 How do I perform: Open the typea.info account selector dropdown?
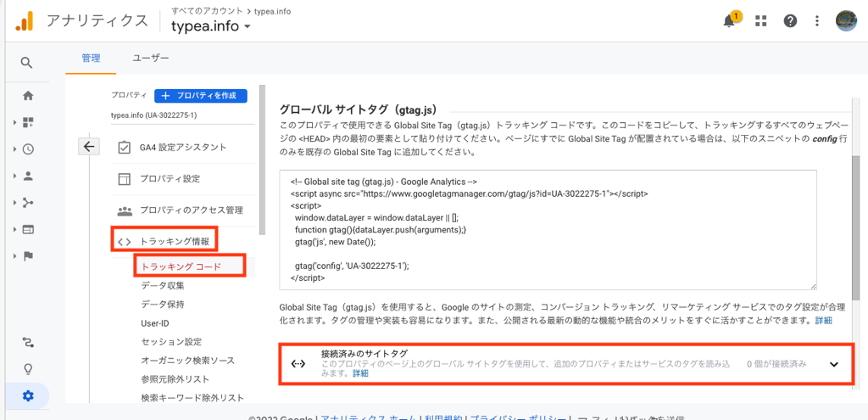[211, 26]
